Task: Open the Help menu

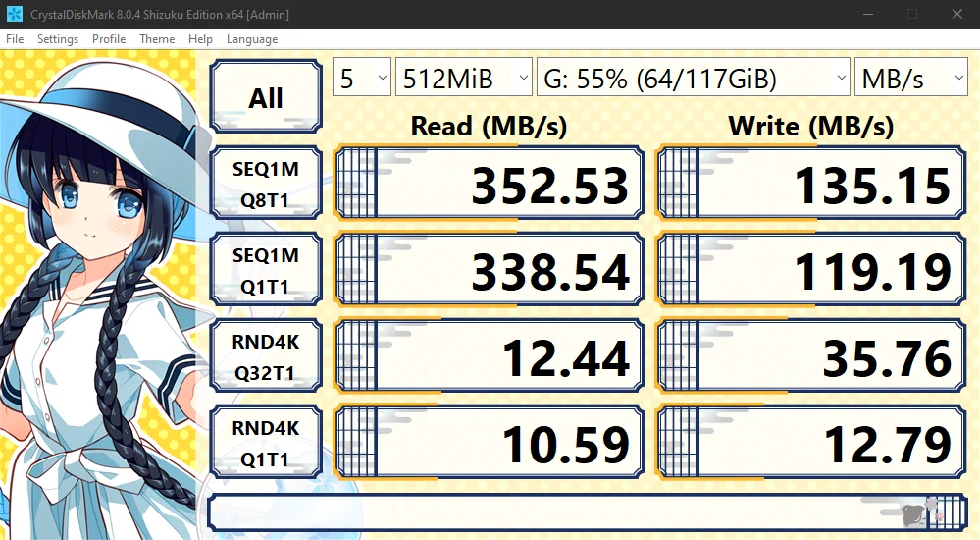Action: pyautogui.click(x=200, y=39)
